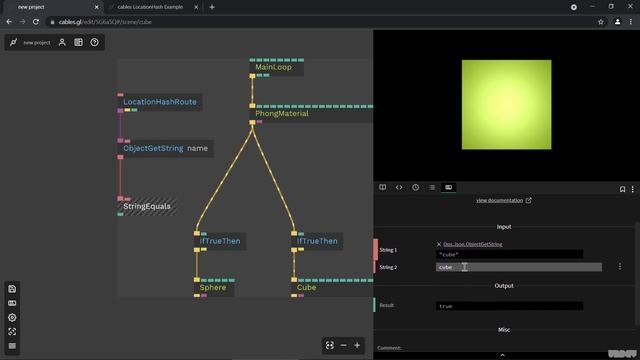The width and height of the screenshot is (640, 360).
Task: Select the Cube op node
Action: pyautogui.click(x=332, y=288)
